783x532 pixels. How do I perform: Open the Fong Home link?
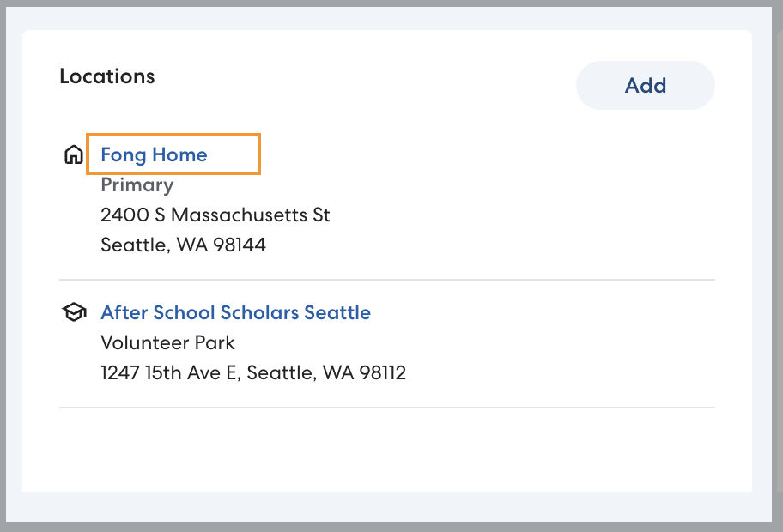[154, 155]
